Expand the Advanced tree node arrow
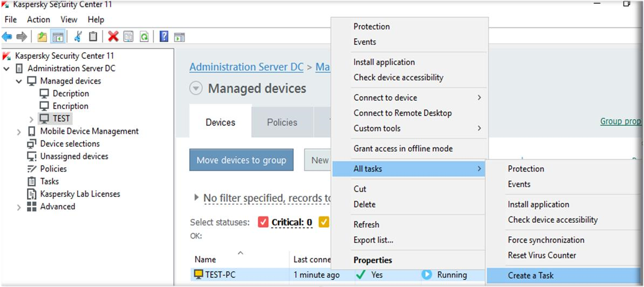The height and width of the screenshot is (287, 644). click(19, 207)
